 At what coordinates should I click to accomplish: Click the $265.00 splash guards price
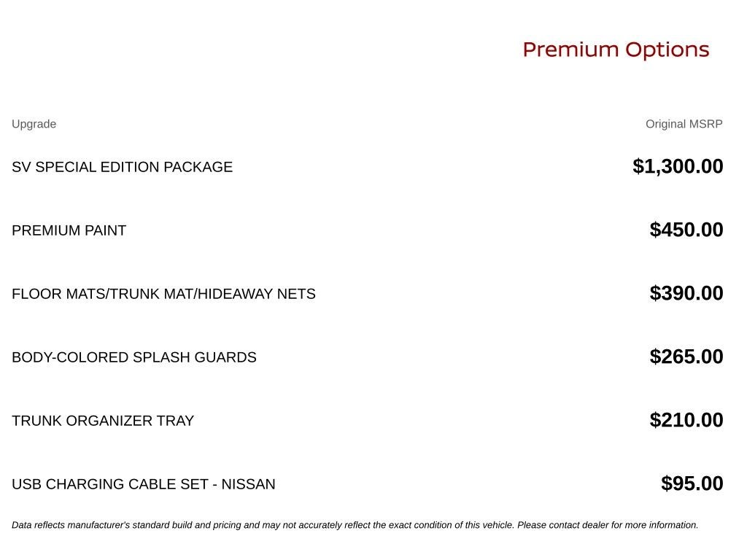click(x=686, y=356)
